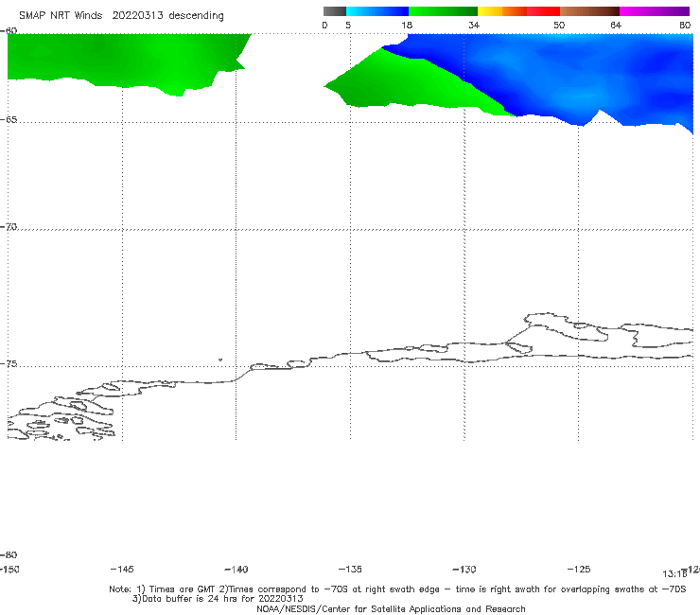Click the '-135' longitude axis label
Screen dimensions: 700x615
350,569
